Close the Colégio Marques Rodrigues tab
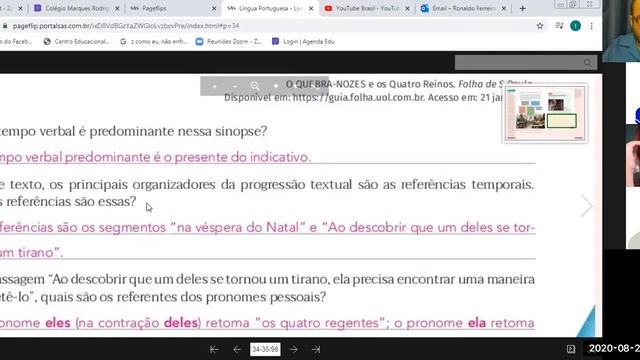 click(118, 8)
